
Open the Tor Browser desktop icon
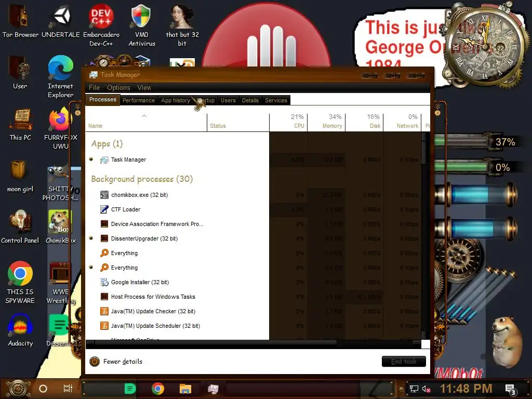point(20,20)
